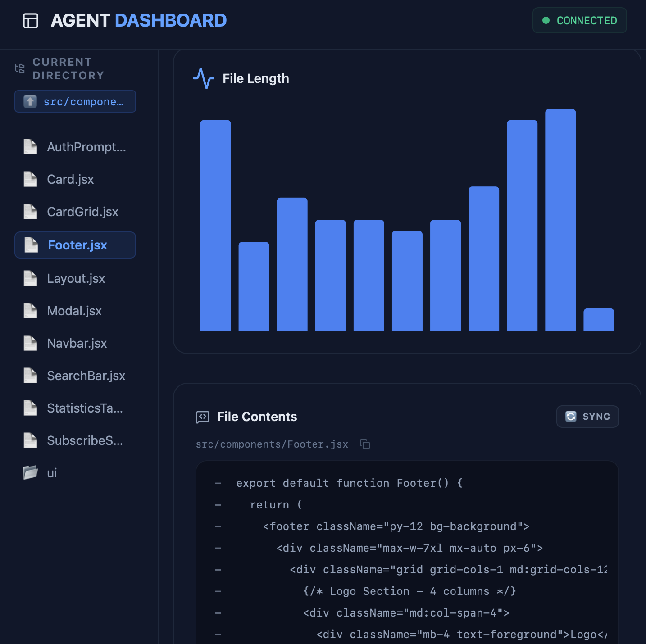The height and width of the screenshot is (644, 646).
Task: Open Layout.jsx from the file list
Action: 75,278
